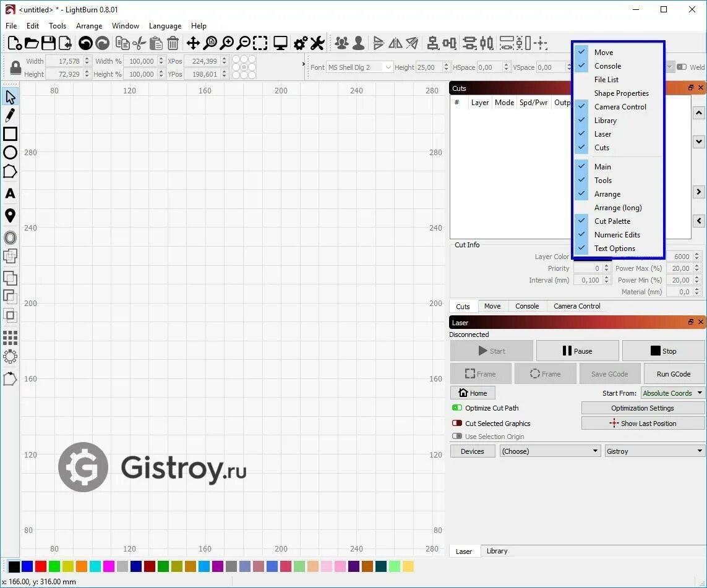Click the New file icon
Viewport: 707px width, 588px height.
pyautogui.click(x=14, y=43)
